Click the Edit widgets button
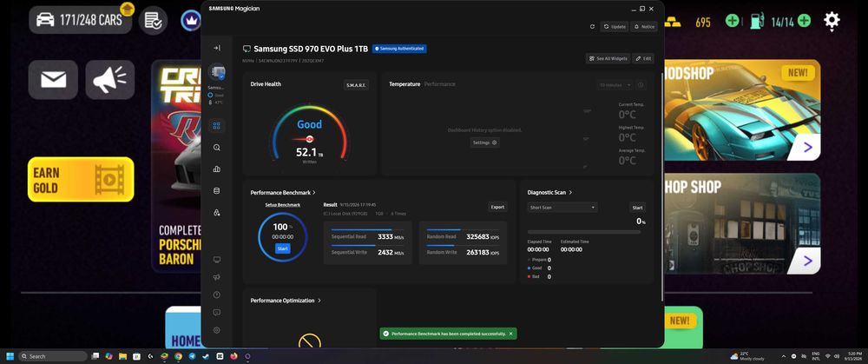This screenshot has height=364, width=868. (643, 58)
